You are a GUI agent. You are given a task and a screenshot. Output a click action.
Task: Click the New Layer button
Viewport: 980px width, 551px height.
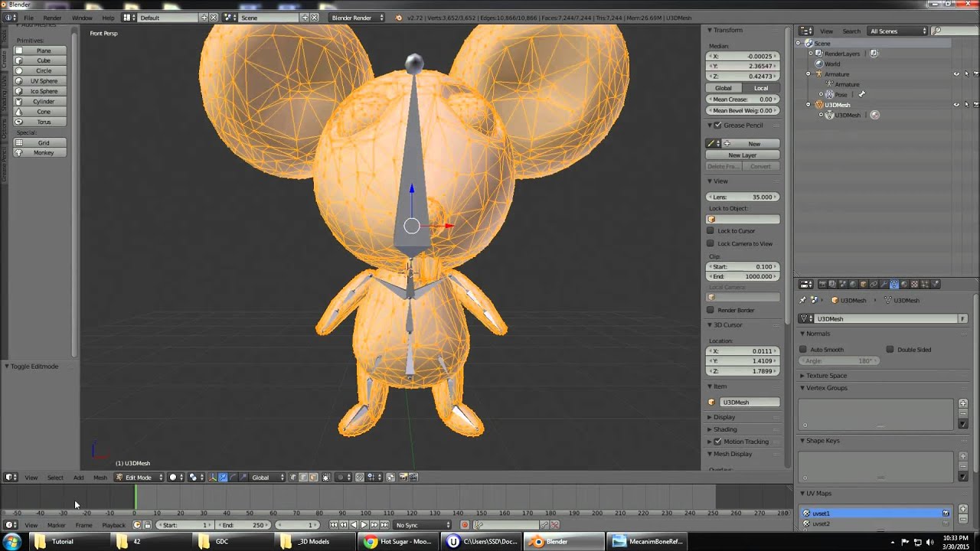pyautogui.click(x=743, y=155)
